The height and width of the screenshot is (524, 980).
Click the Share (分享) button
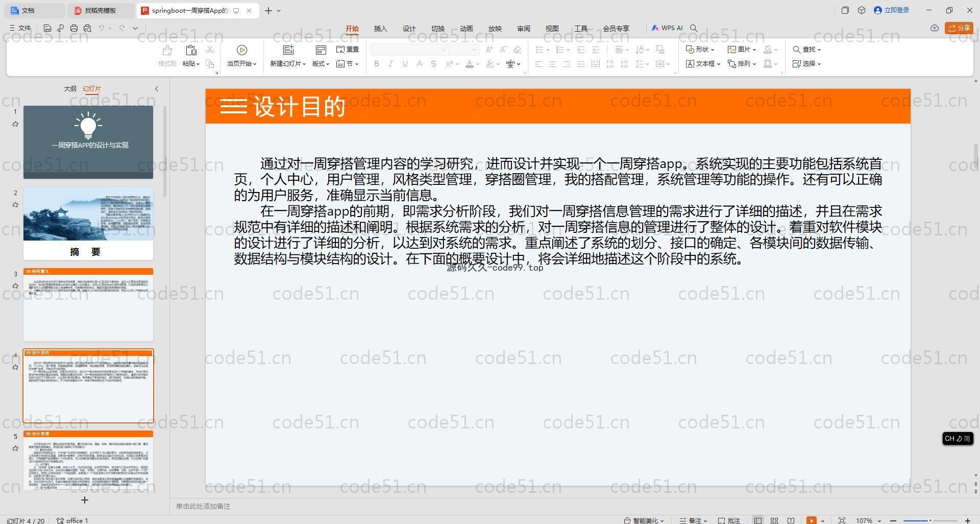pyautogui.click(x=959, y=28)
